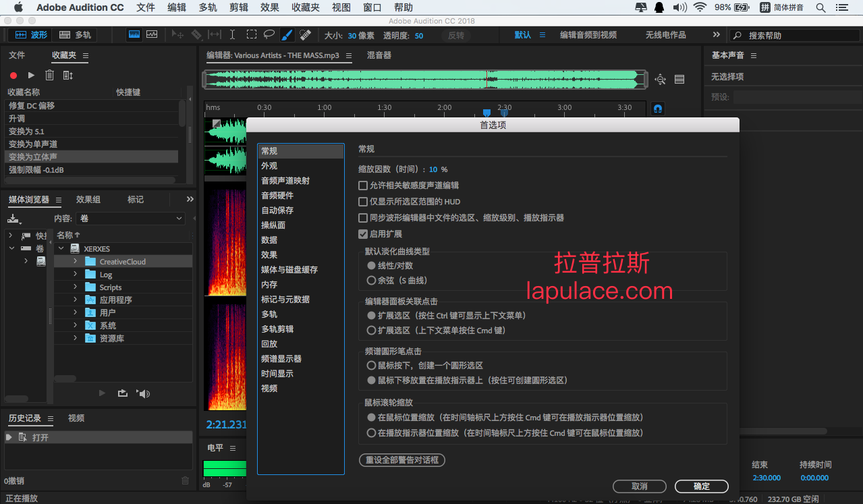Screen dimensions: 863x504
Task: Check 同步波形编辑器中文件的选区 option
Action: click(x=363, y=217)
